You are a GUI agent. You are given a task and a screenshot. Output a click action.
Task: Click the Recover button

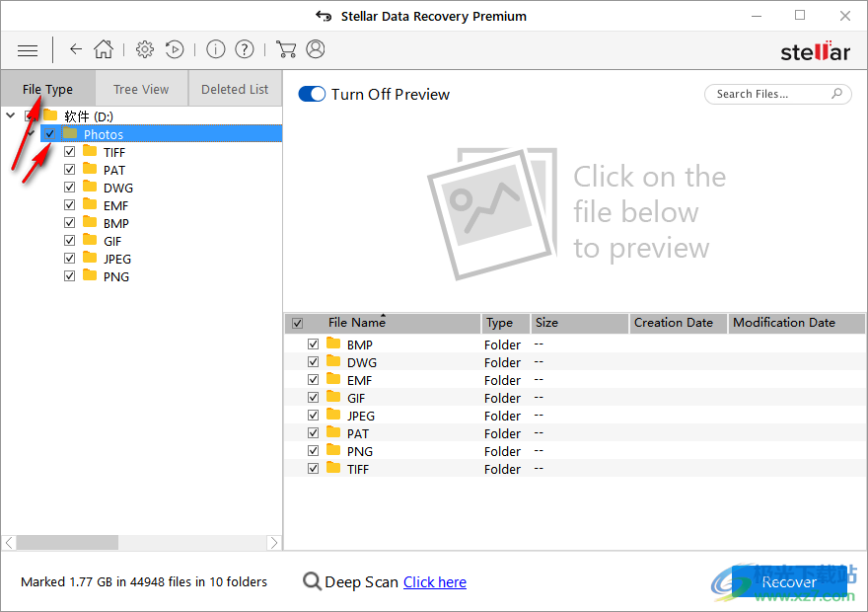[789, 581]
